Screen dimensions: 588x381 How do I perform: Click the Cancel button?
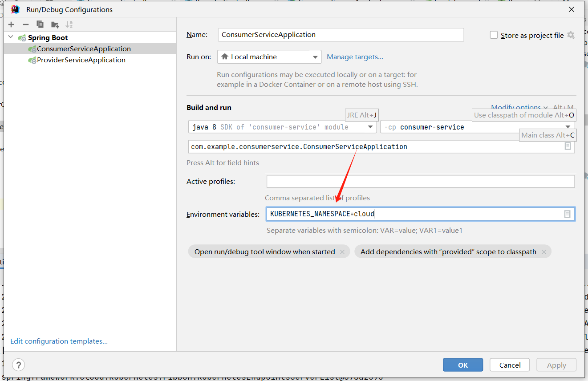coord(510,365)
